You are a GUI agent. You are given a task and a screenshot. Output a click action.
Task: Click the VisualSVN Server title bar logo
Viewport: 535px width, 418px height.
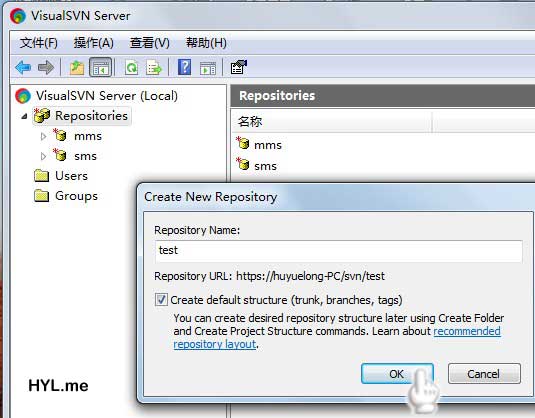pos(18,16)
